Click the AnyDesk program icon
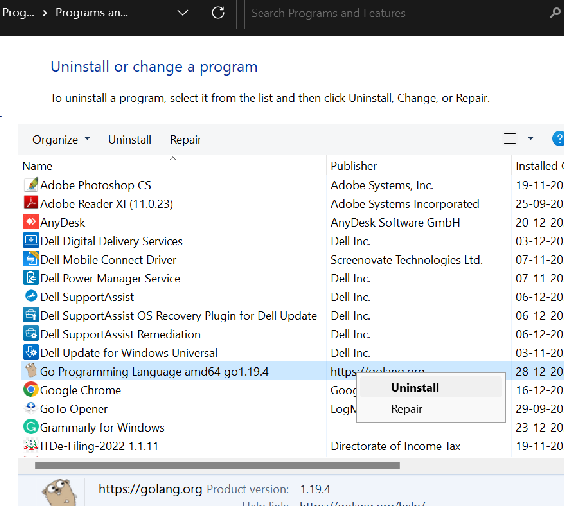The image size is (564, 506). pyautogui.click(x=31, y=222)
